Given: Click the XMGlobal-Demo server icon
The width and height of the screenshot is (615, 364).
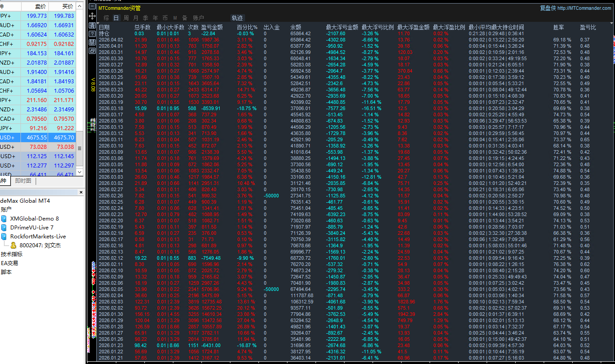Looking at the screenshot, I should 4,219.
